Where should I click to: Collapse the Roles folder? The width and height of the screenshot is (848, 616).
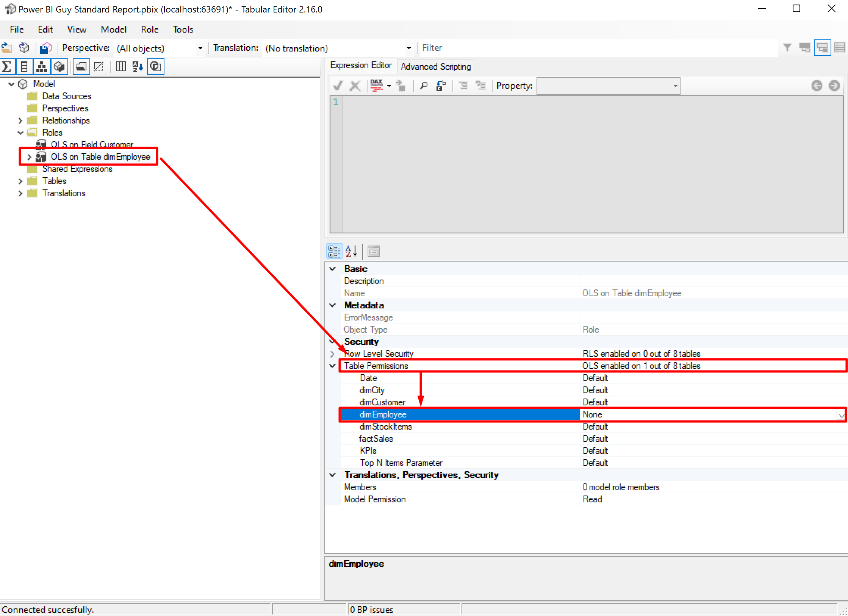[20, 132]
